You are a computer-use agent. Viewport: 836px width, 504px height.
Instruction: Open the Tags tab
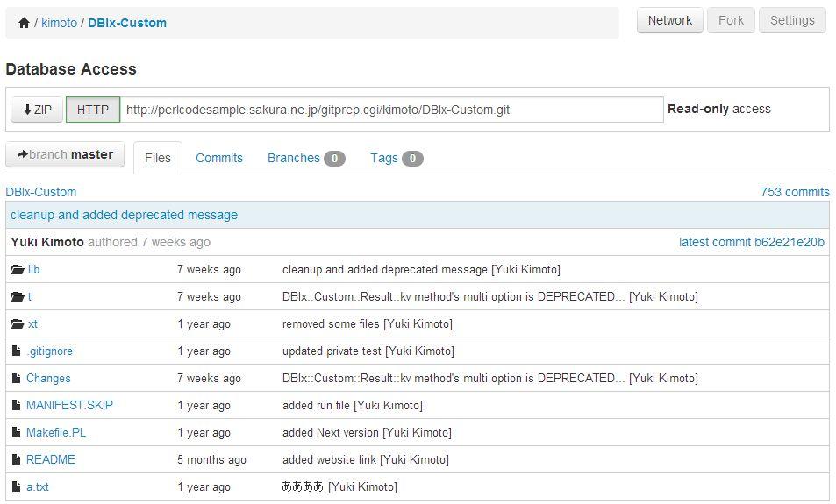tap(397, 159)
